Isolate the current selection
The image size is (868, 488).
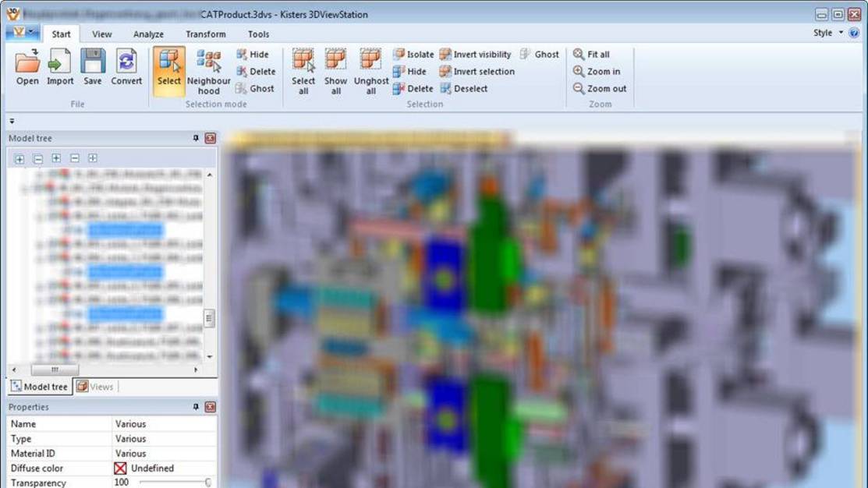[413, 55]
